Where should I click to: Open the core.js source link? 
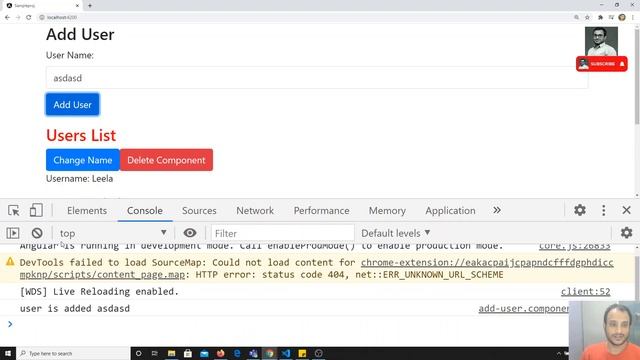(x=574, y=246)
